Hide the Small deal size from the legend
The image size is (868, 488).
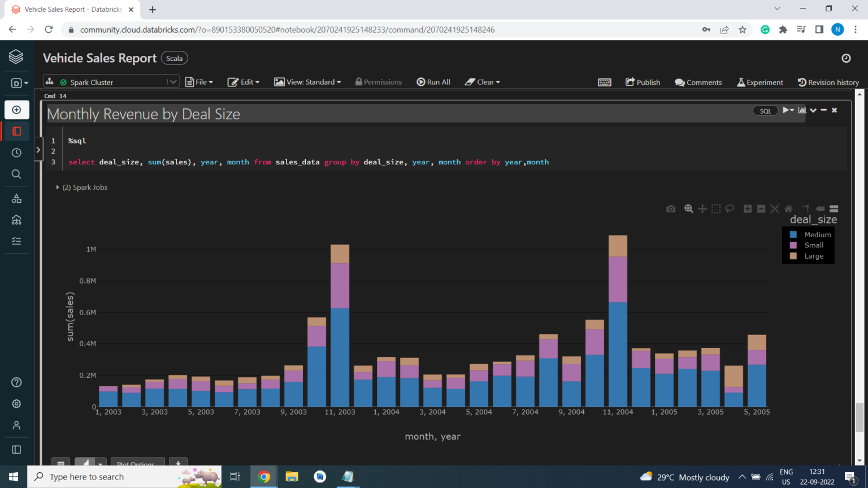coord(814,245)
